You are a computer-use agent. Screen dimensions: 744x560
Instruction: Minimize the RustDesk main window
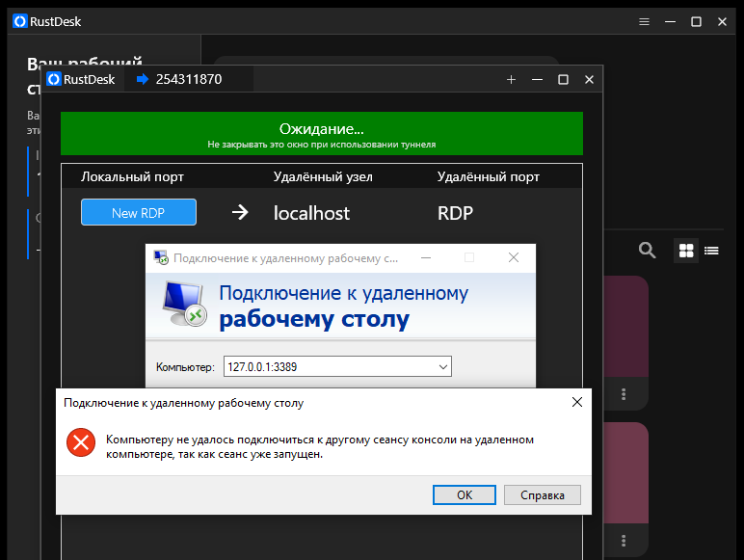(x=670, y=22)
